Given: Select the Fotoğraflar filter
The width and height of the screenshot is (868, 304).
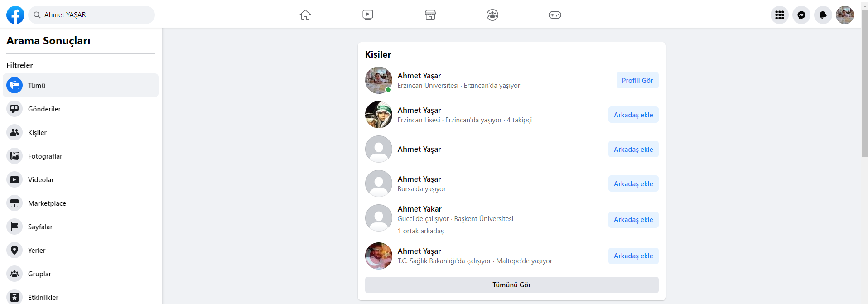Looking at the screenshot, I should 45,156.
